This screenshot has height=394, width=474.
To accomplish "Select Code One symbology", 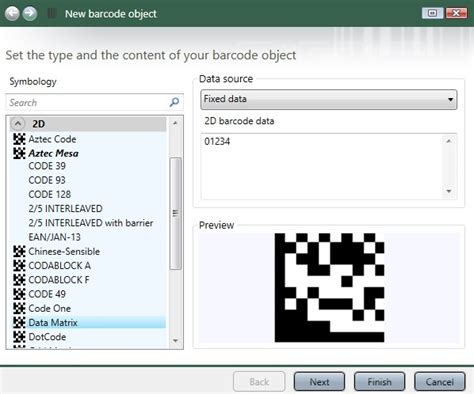I will (x=49, y=308).
